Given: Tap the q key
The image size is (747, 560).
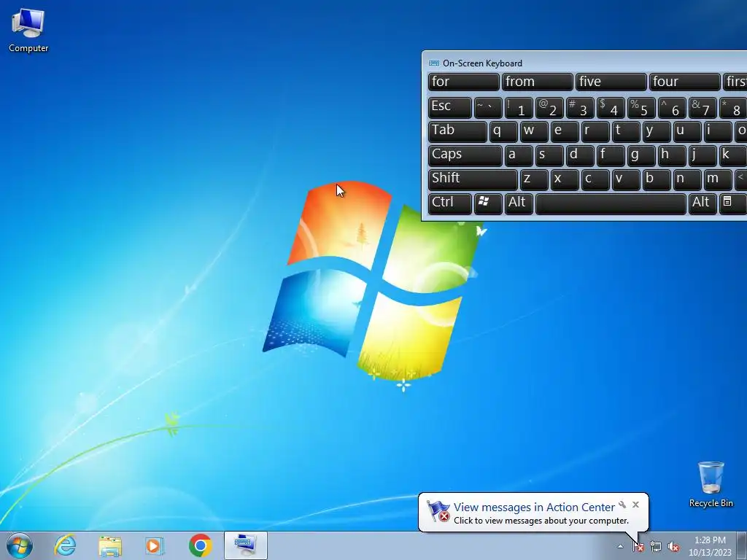Looking at the screenshot, I should pyautogui.click(x=503, y=132).
